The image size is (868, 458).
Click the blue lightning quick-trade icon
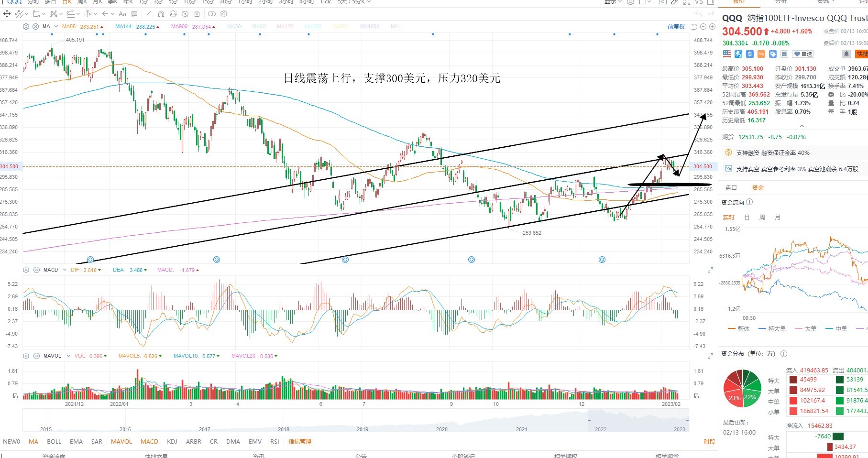(x=738, y=54)
